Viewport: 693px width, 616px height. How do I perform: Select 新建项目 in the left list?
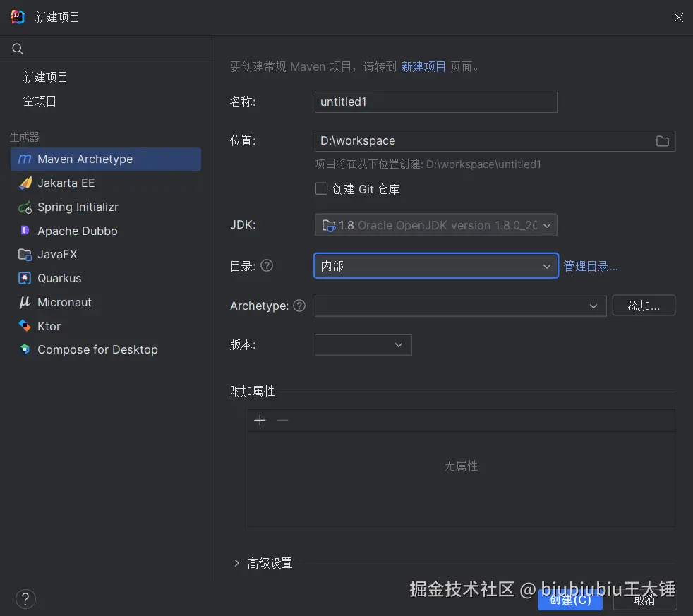coord(45,78)
